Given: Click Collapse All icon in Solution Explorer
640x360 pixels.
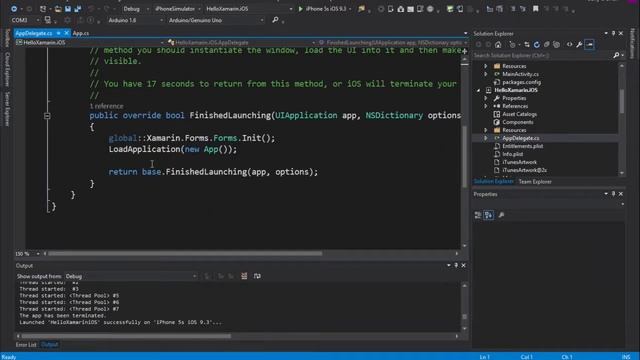Looking at the screenshot, I should click(x=546, y=44).
